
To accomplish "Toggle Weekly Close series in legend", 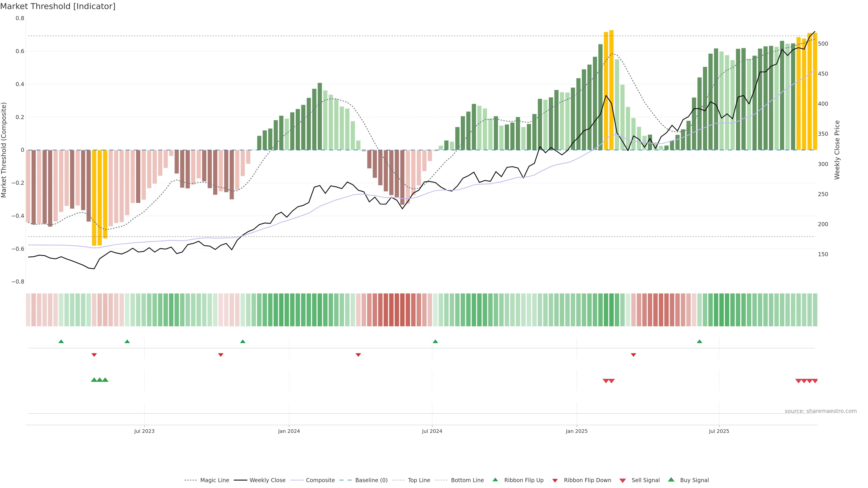I will (267, 480).
